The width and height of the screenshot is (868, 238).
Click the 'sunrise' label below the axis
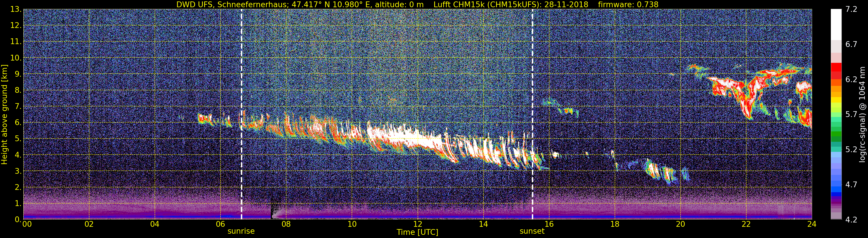(241, 231)
